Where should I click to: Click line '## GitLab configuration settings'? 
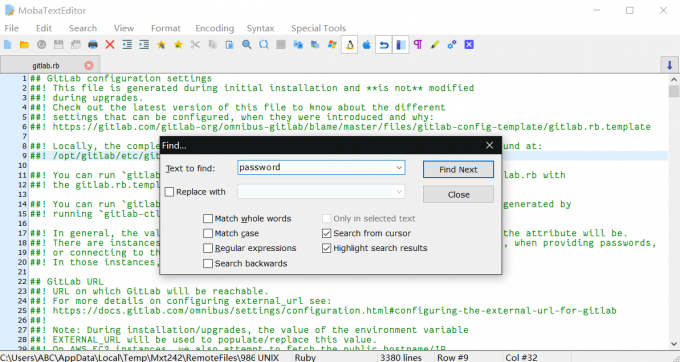pos(121,78)
